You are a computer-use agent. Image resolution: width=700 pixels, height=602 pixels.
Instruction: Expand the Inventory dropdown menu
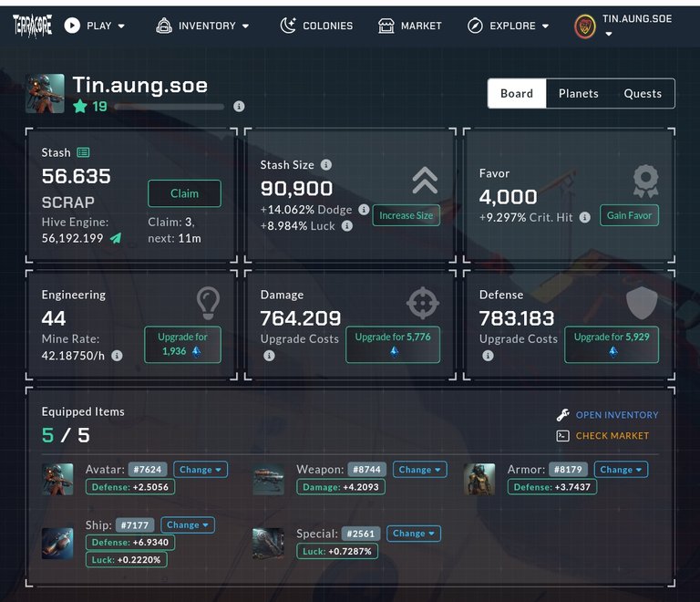click(x=245, y=26)
